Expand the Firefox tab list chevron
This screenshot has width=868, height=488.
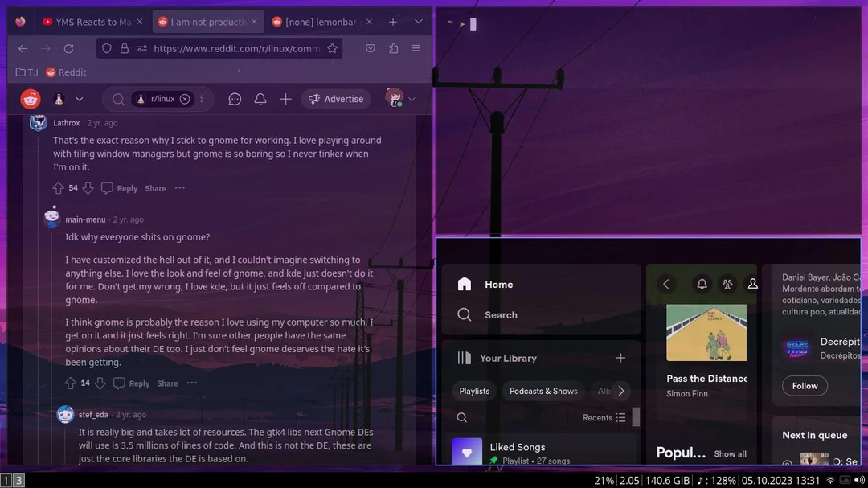click(418, 21)
